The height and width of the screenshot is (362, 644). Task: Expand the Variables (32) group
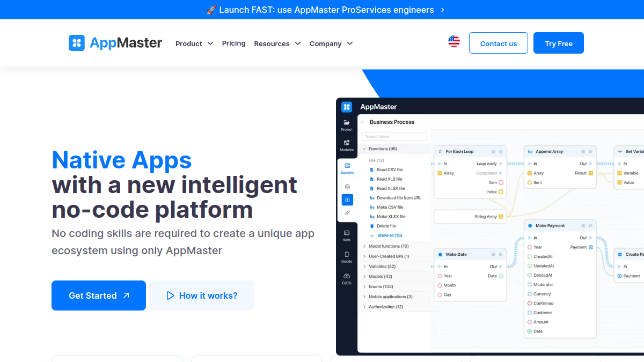coord(395,267)
